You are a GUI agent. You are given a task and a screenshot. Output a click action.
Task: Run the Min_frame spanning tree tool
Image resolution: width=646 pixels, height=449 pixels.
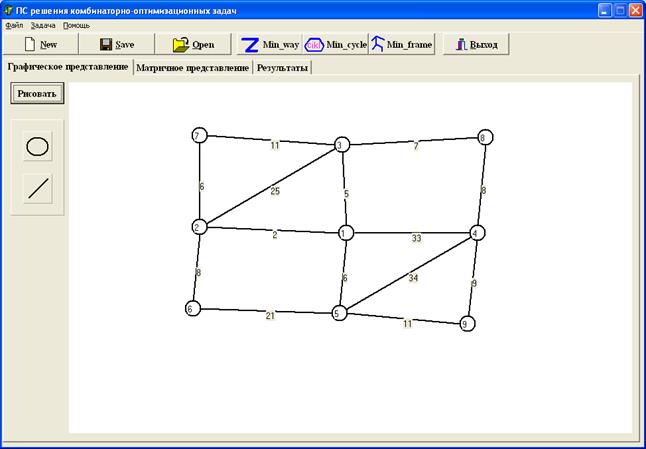(x=401, y=44)
